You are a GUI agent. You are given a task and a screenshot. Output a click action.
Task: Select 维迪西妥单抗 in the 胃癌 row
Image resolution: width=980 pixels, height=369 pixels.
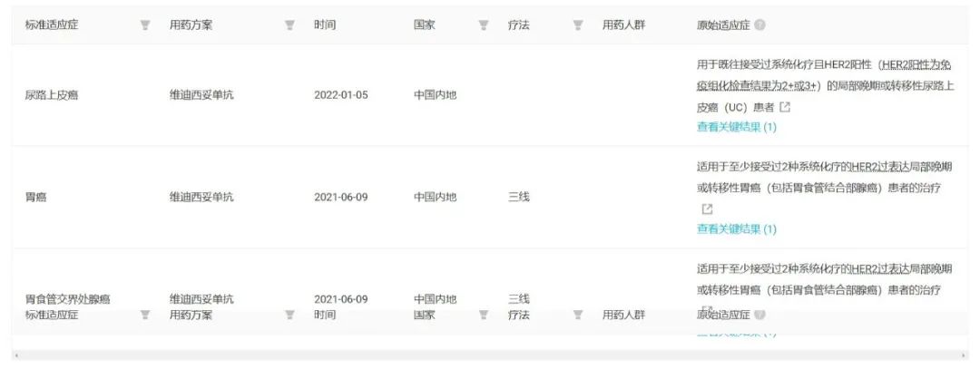point(201,198)
